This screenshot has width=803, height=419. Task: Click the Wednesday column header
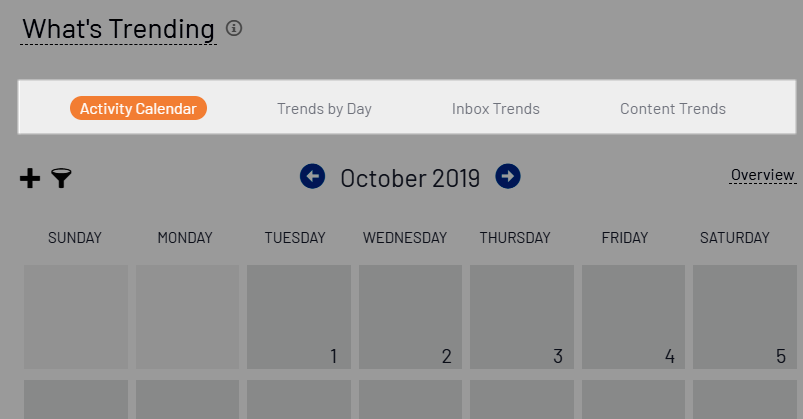tap(405, 238)
